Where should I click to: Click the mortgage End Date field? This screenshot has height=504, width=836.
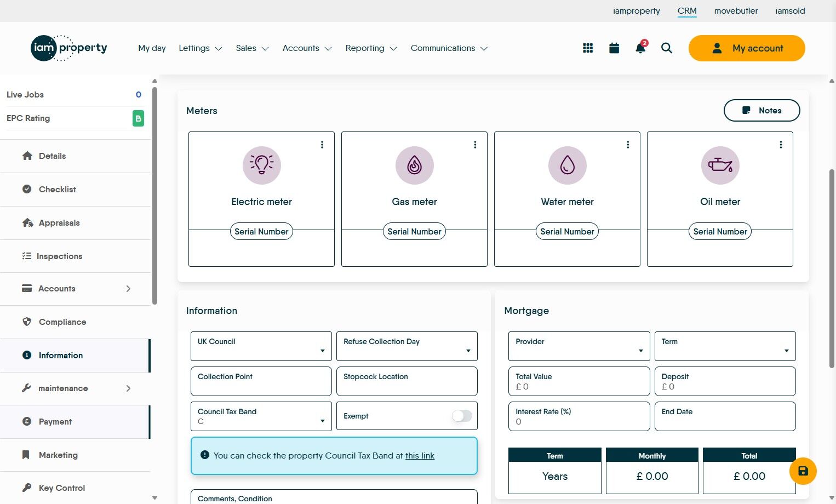point(725,416)
